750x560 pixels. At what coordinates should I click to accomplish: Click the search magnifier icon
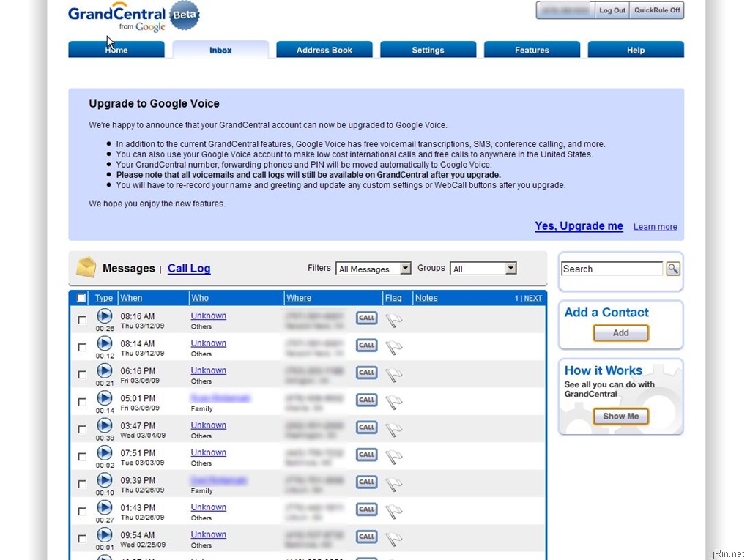(x=673, y=269)
